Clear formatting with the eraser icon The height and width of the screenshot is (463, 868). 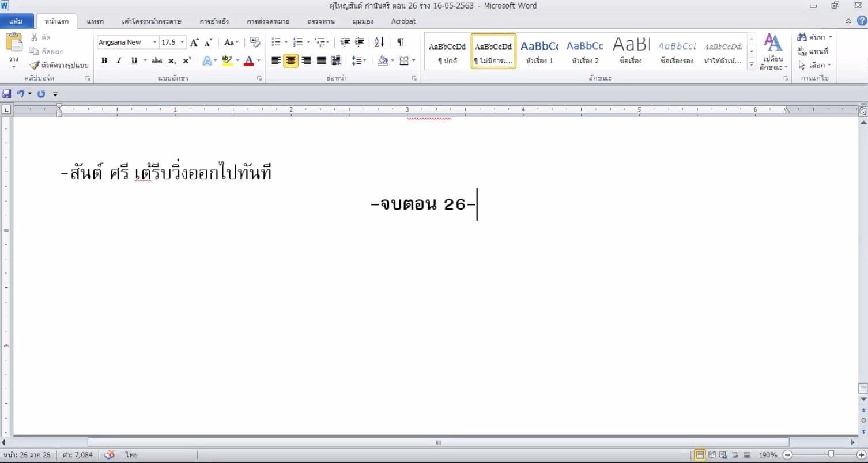click(255, 43)
